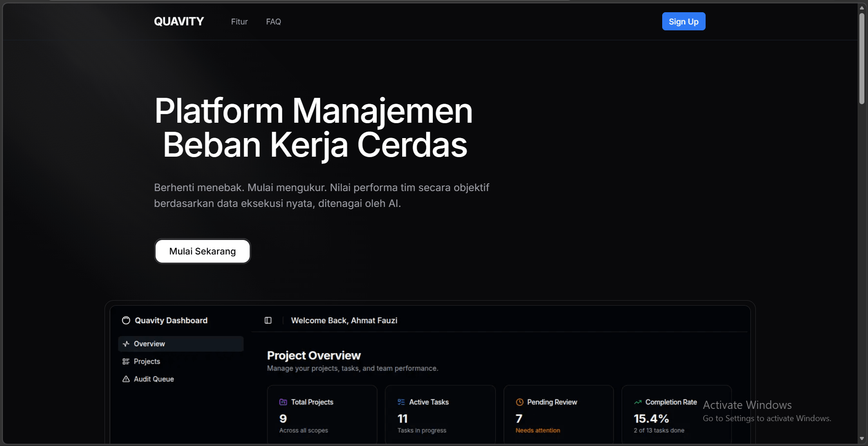The image size is (868, 446).
Task: Click the Quavity Dashboard circle logo icon
Action: [x=126, y=321]
